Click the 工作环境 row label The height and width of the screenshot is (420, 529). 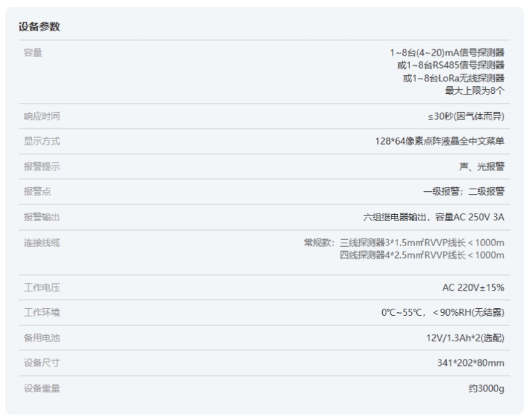pos(42,312)
